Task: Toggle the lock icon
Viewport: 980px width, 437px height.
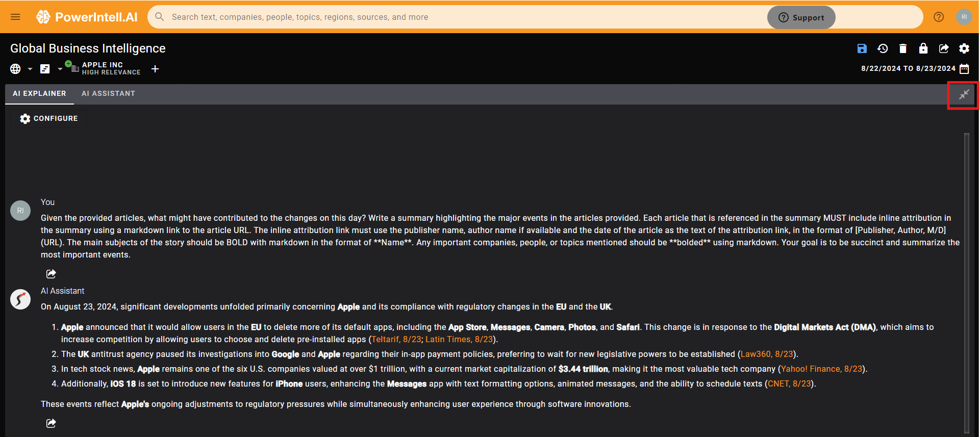Action: [x=923, y=48]
